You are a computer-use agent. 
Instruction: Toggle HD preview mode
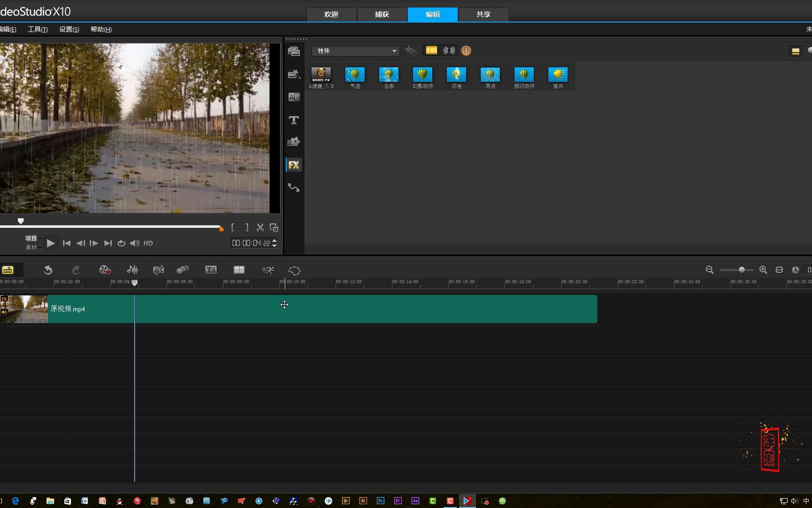pos(148,243)
